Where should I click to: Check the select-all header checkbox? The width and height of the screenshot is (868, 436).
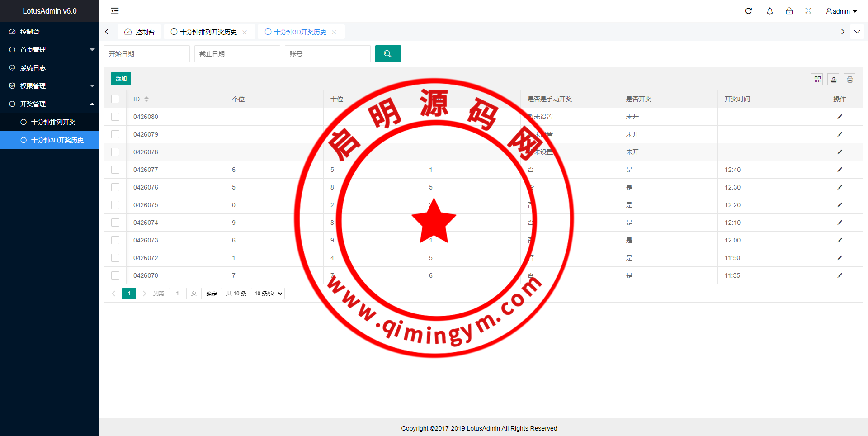pos(115,99)
